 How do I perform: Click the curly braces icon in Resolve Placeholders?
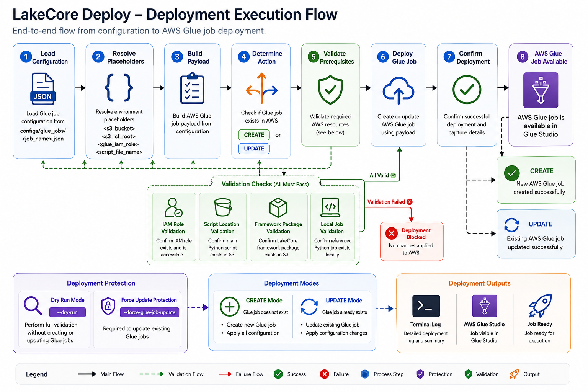click(x=119, y=88)
